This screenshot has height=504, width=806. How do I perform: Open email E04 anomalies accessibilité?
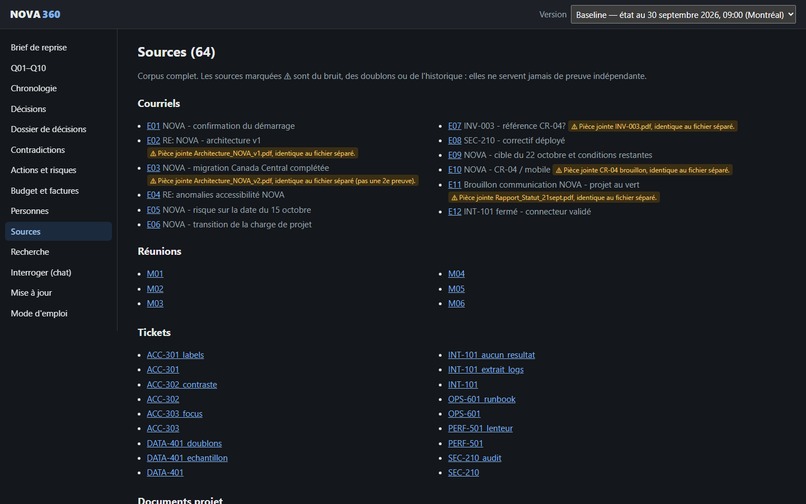click(x=153, y=195)
